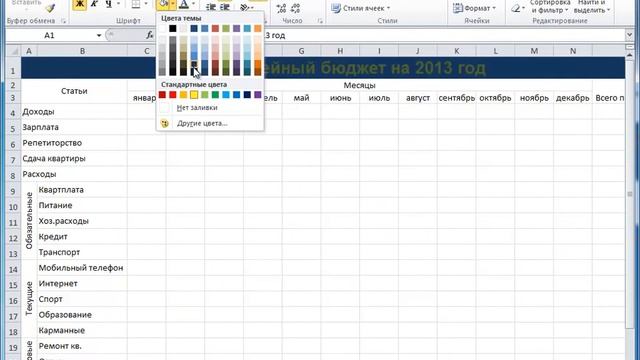Click increase decimal places icon
This screenshot has height=360, width=640.
tap(281, 8)
